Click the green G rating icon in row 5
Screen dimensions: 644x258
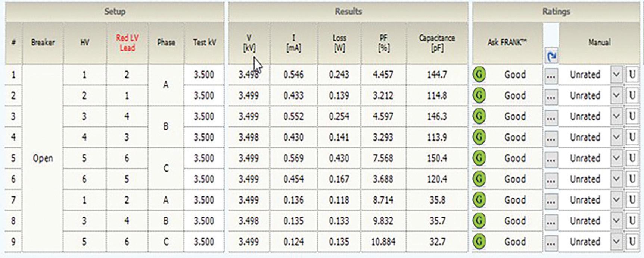[x=479, y=158]
